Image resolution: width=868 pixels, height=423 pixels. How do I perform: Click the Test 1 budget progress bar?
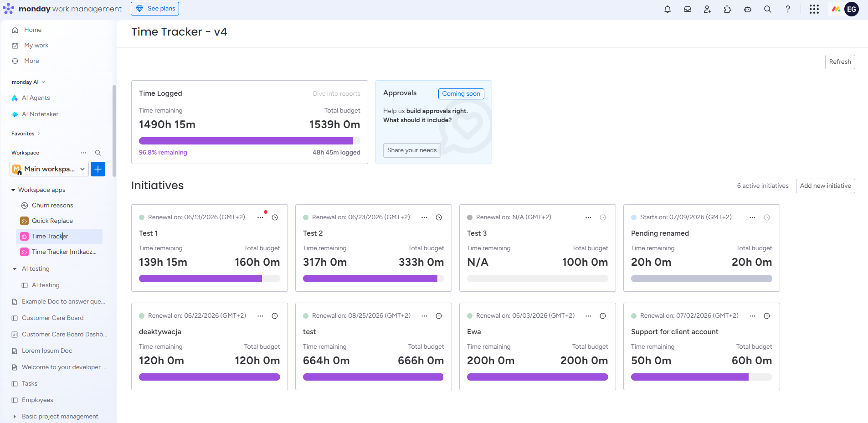pos(210,279)
